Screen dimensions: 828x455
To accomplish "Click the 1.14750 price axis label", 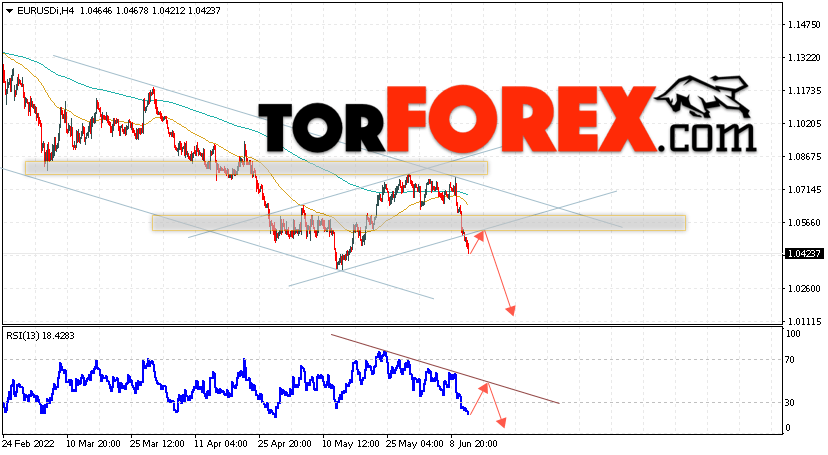I will tap(804, 25).
